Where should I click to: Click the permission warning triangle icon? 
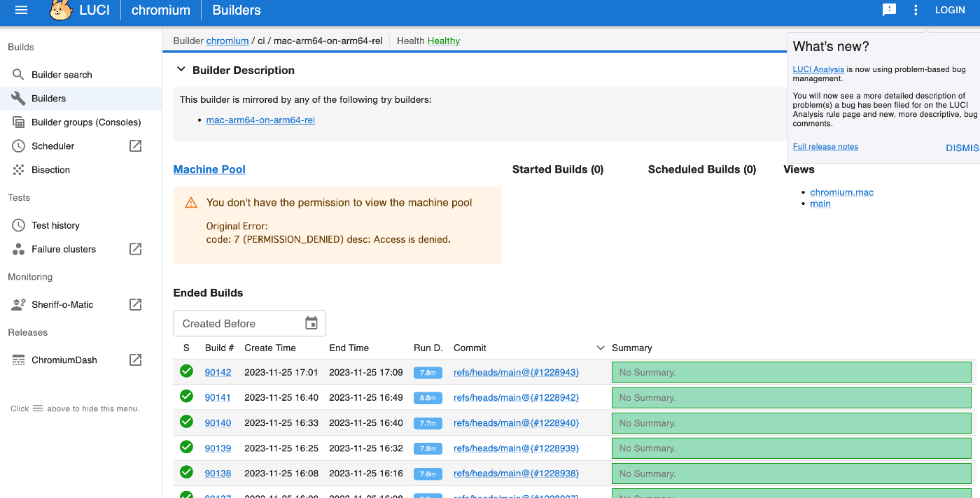pos(191,203)
